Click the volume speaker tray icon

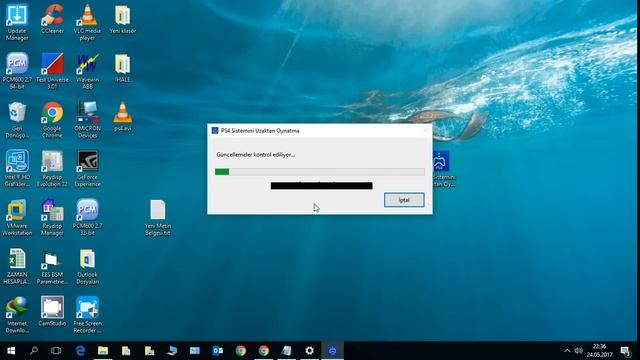[578, 351]
